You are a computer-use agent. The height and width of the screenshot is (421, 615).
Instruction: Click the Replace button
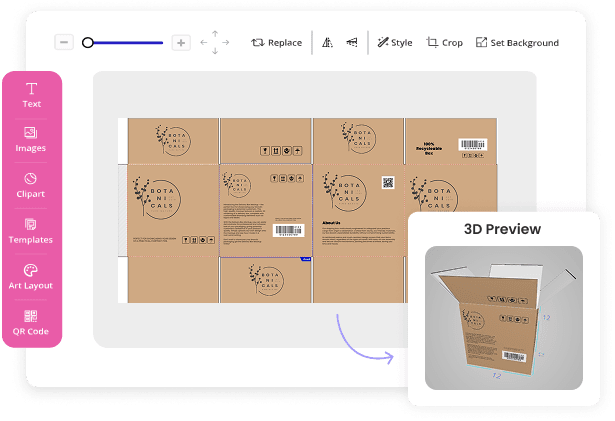tap(277, 42)
